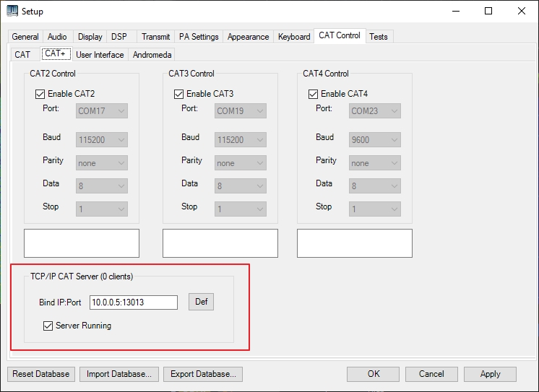Viewport: 539px width, 392px height.
Task: Open the Andromeda sub-tab
Action: click(152, 55)
